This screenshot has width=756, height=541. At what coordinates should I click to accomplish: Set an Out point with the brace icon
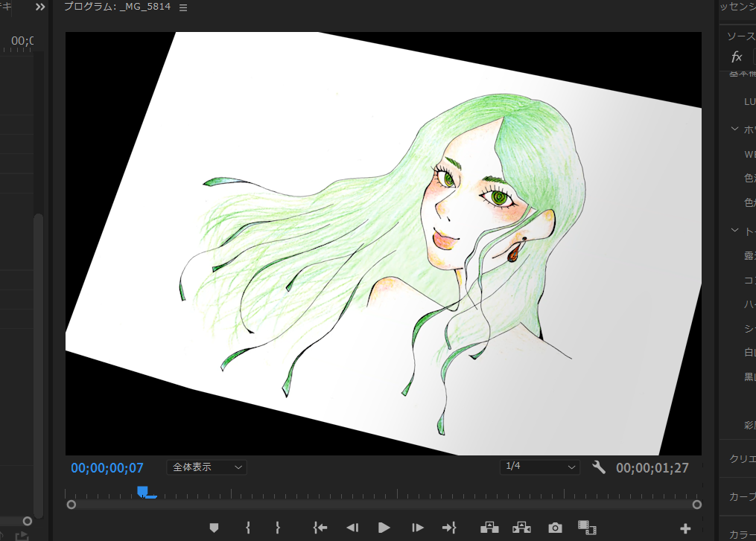click(x=277, y=528)
